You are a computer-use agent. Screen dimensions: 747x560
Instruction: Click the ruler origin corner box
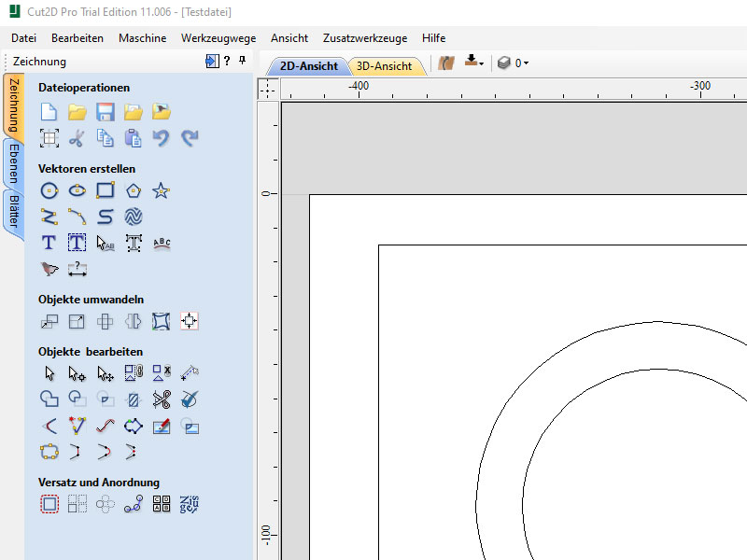pos(268,89)
